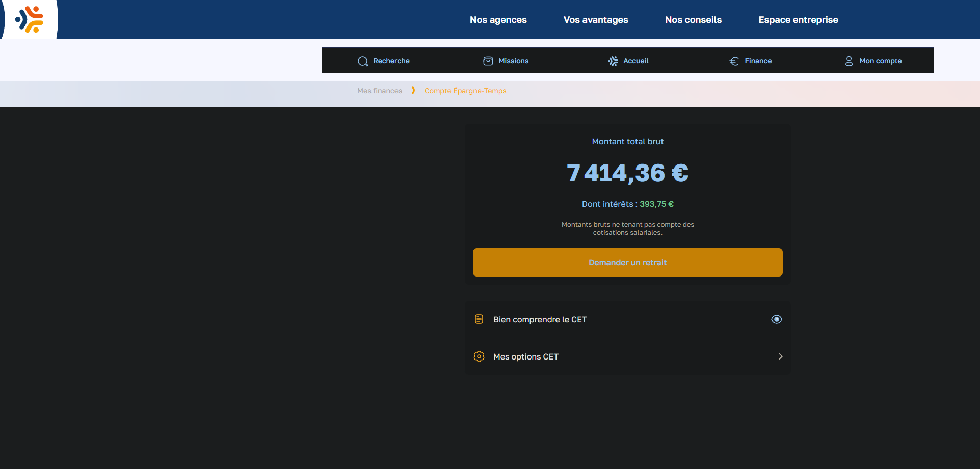Click the Missions briefcase icon

488,61
